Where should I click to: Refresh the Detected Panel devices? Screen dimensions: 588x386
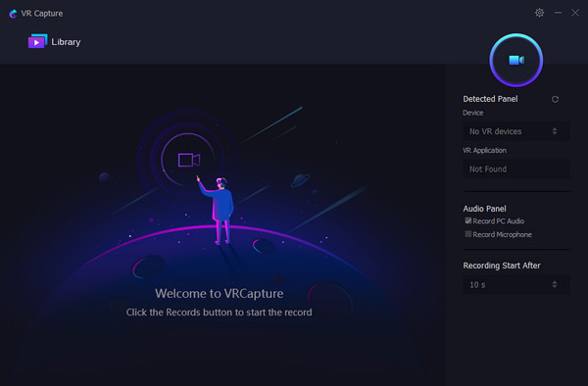click(555, 99)
